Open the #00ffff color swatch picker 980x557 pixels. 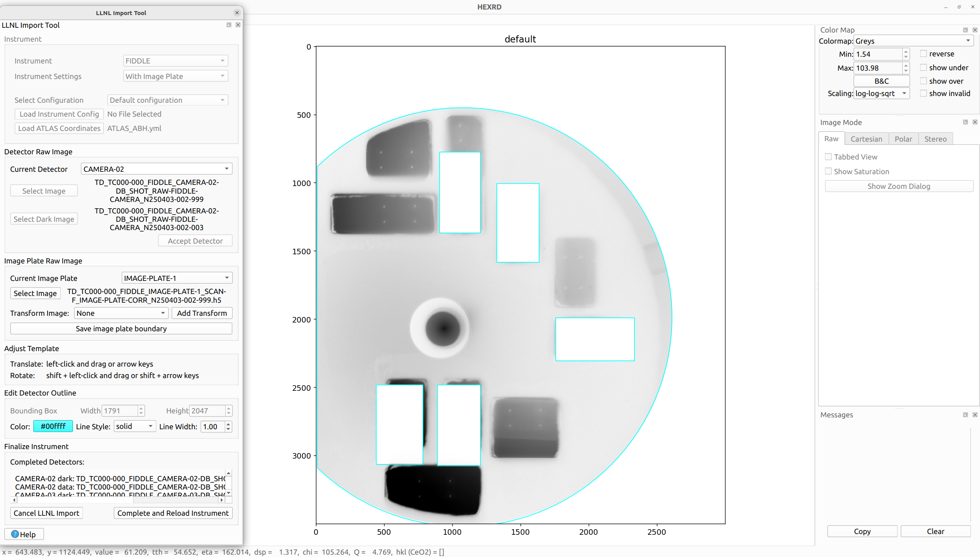(53, 426)
